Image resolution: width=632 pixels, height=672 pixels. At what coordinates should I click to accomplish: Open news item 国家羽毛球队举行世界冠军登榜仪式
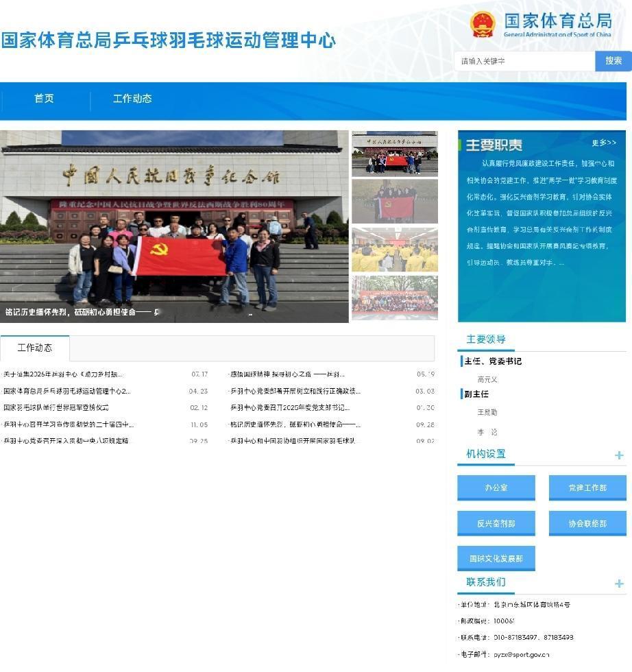pos(56,407)
